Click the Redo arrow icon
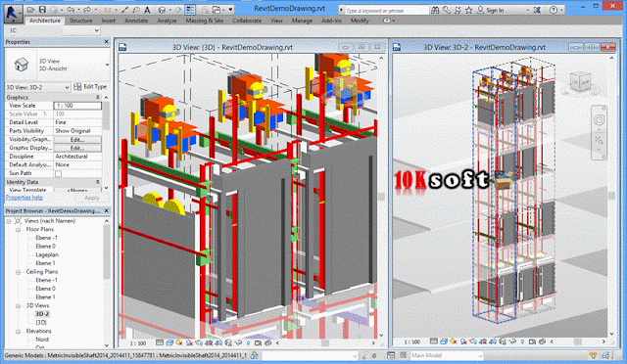627x364 pixels. pos(87,10)
